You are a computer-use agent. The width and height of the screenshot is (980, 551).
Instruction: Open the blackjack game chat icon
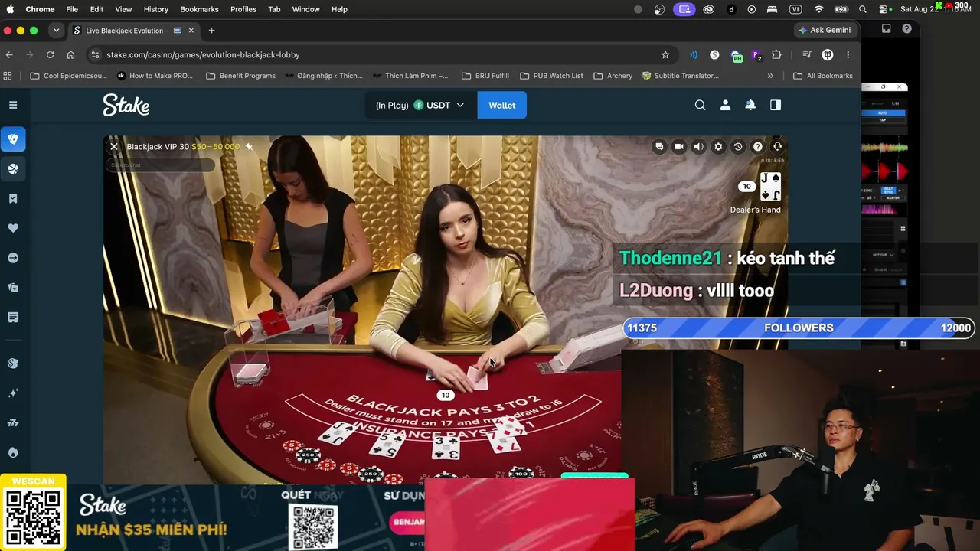(x=659, y=147)
